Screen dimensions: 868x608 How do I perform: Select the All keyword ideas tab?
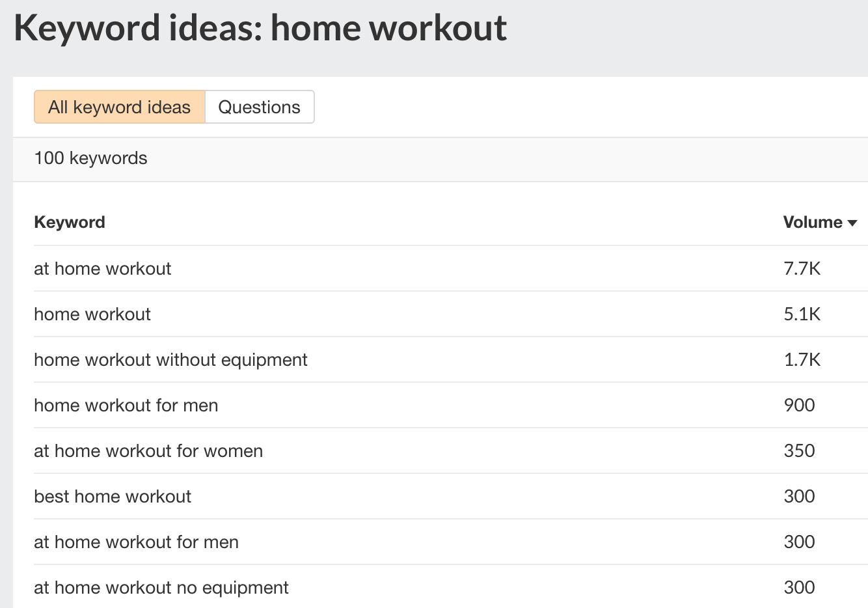click(119, 107)
